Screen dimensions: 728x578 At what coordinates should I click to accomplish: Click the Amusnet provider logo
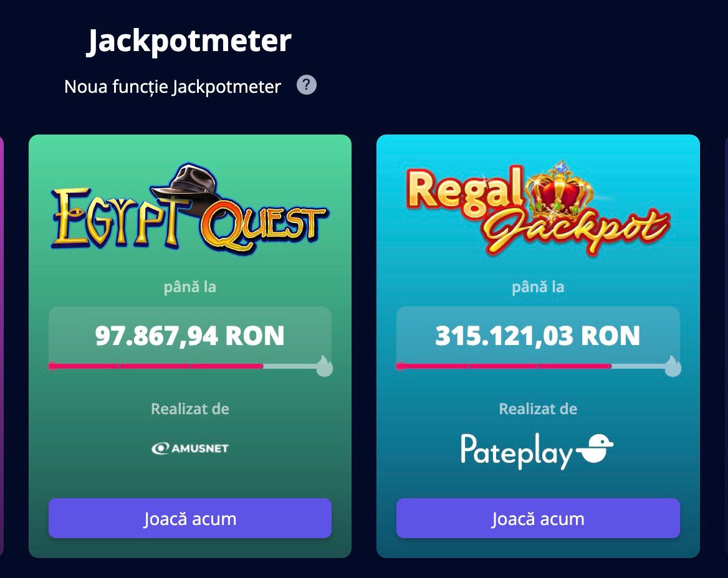[x=189, y=448]
